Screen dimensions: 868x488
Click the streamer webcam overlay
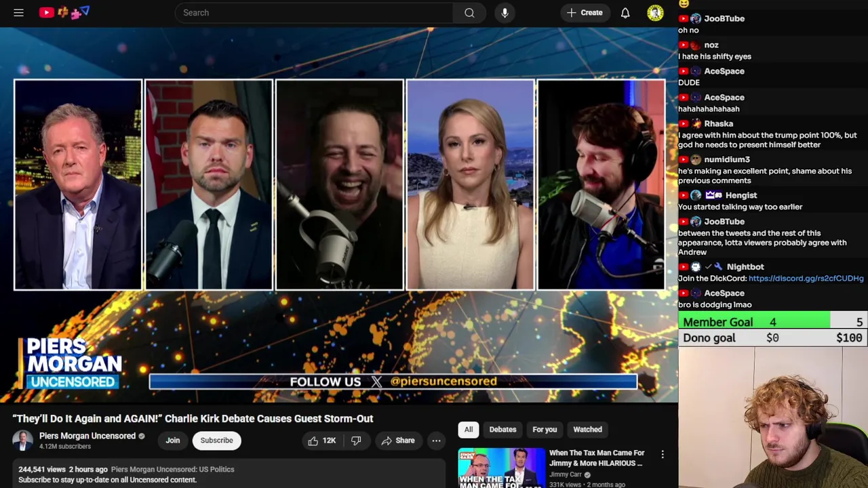(x=773, y=418)
